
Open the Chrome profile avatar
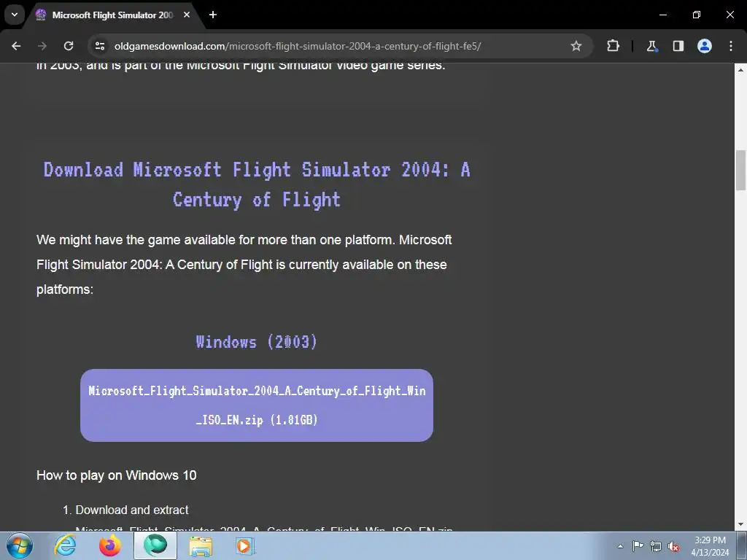tap(705, 46)
